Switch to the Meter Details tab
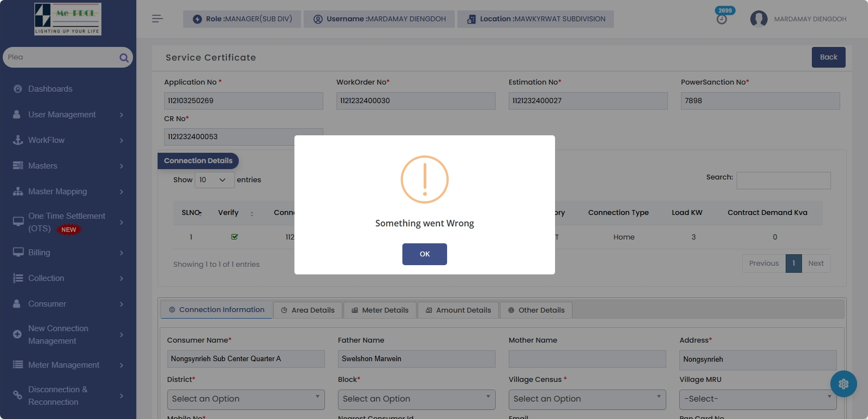868x419 pixels. coord(380,310)
